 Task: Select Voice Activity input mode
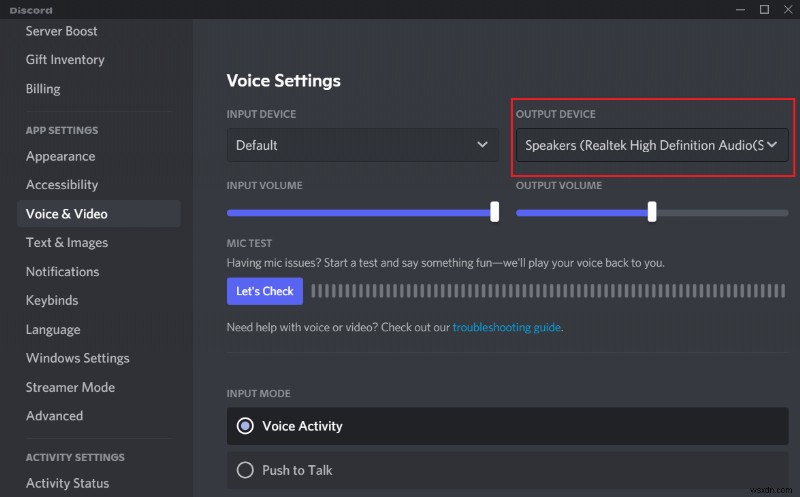tap(245, 426)
